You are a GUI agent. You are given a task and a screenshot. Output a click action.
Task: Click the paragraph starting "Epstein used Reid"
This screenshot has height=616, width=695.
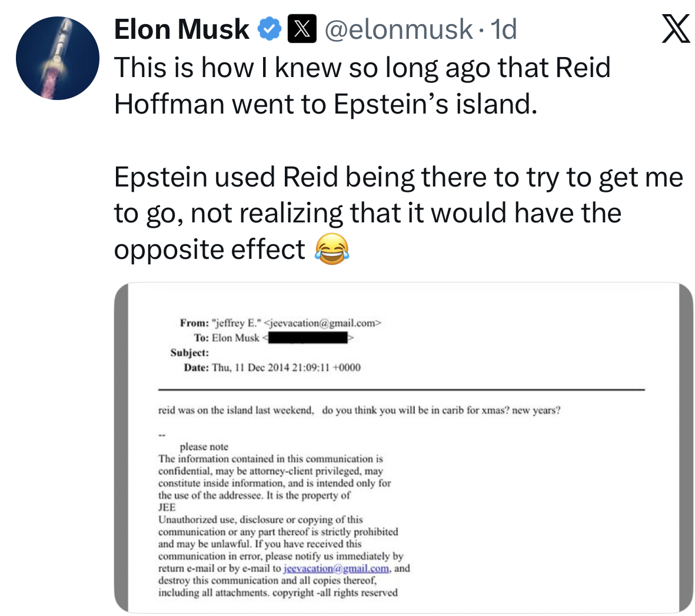point(398,213)
